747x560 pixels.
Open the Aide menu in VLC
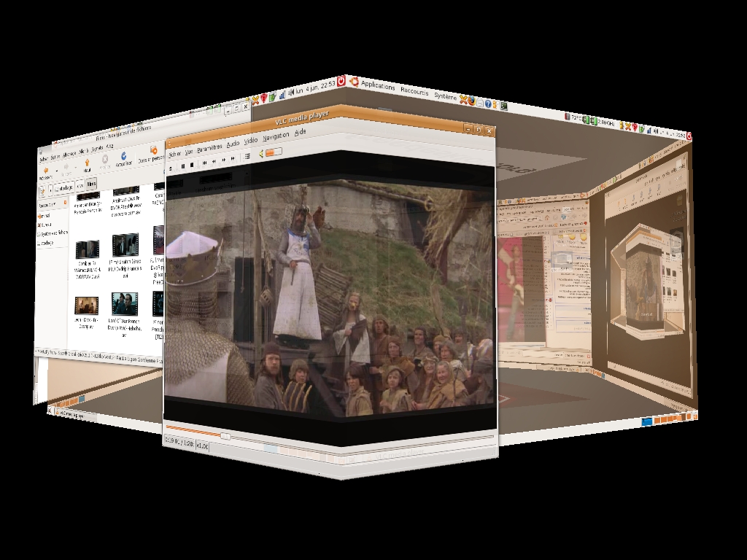300,132
